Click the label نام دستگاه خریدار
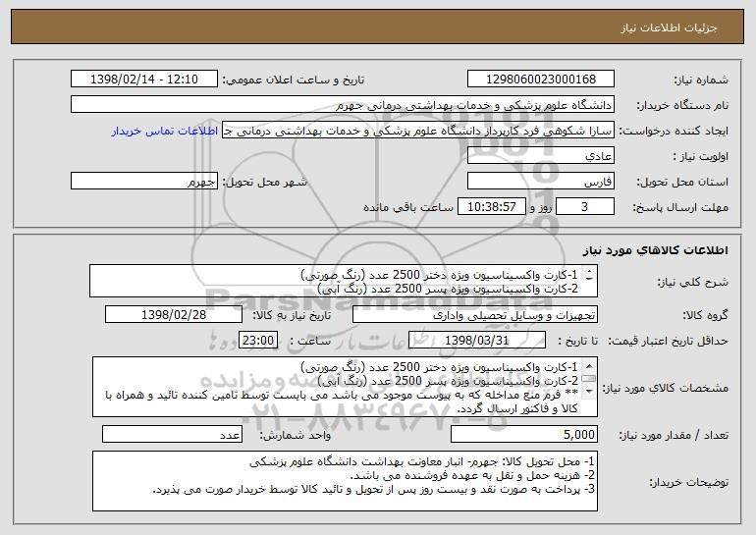756x535 pixels. pyautogui.click(x=682, y=106)
